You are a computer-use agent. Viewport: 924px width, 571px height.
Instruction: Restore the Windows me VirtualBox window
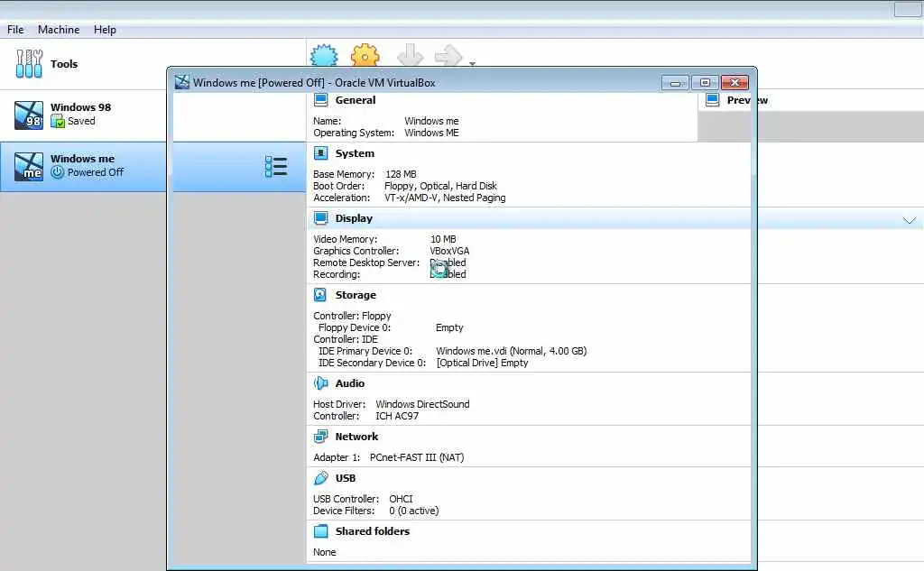[x=705, y=82]
